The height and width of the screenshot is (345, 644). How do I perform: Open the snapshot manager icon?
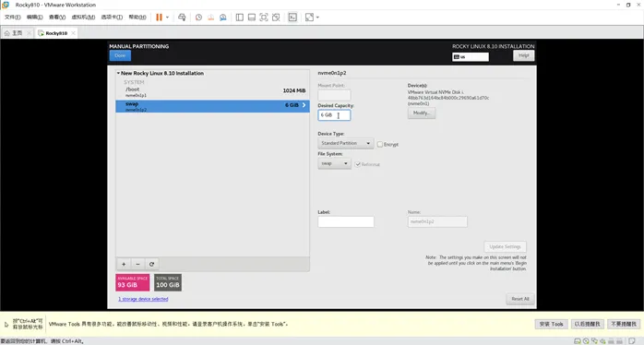(x=223, y=18)
